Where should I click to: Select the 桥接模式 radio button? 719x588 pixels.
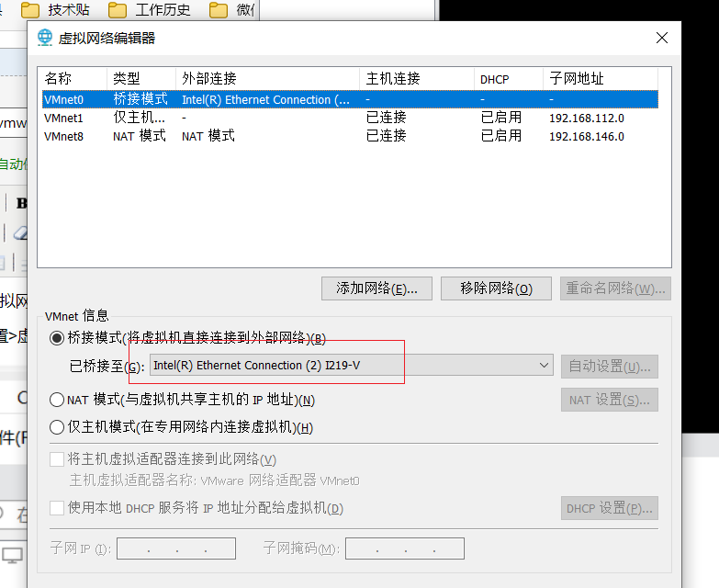tap(57, 338)
